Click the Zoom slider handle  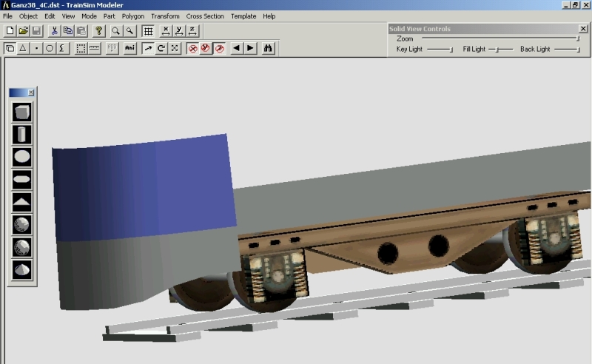point(578,38)
